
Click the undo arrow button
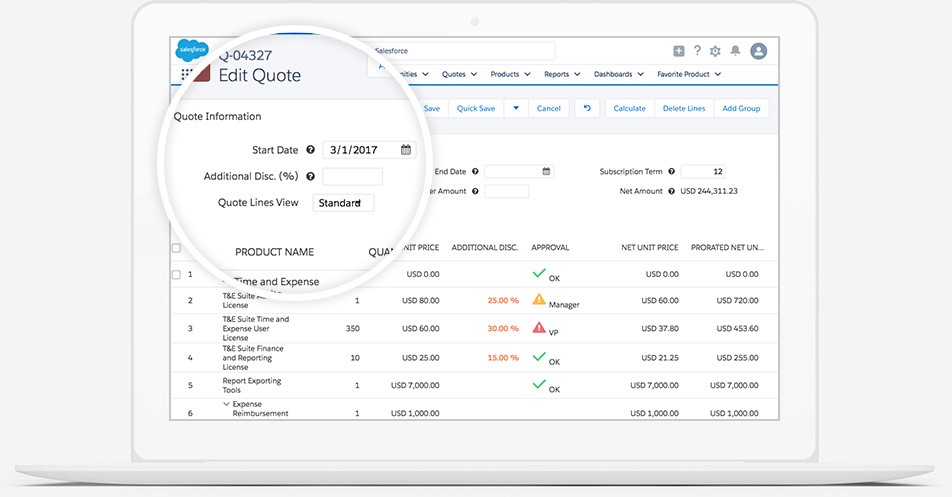point(587,108)
